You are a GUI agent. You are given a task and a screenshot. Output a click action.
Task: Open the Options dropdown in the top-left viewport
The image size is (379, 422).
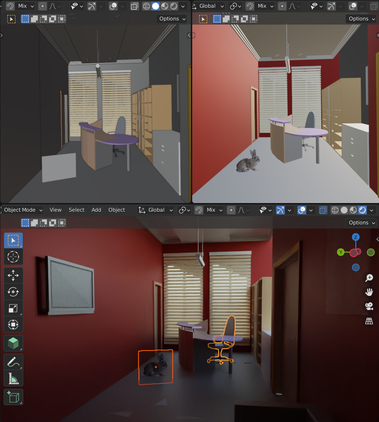pyautogui.click(x=172, y=19)
